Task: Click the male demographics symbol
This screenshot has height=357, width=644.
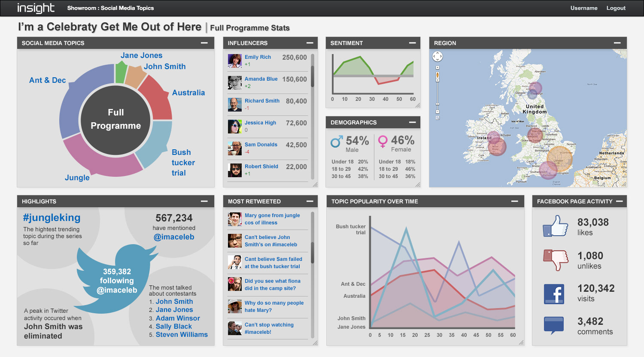Action: click(337, 142)
